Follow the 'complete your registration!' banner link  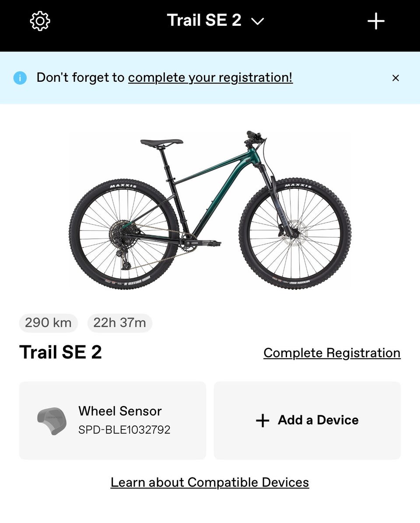pyautogui.click(x=210, y=78)
